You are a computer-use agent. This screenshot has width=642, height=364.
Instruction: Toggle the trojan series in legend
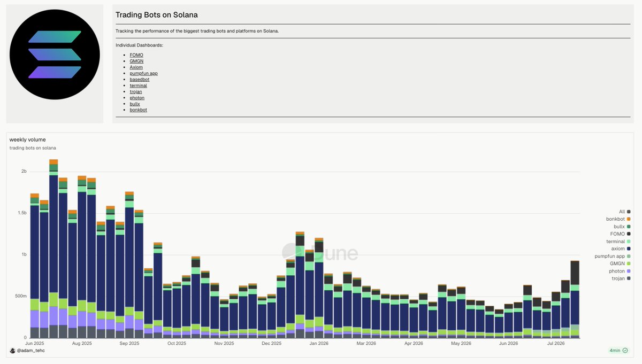[620, 278]
